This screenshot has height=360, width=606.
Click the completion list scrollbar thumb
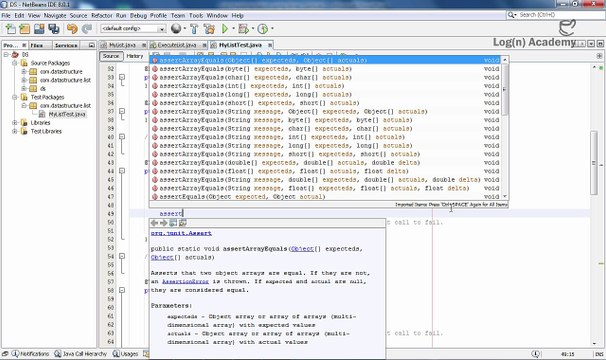(x=504, y=89)
